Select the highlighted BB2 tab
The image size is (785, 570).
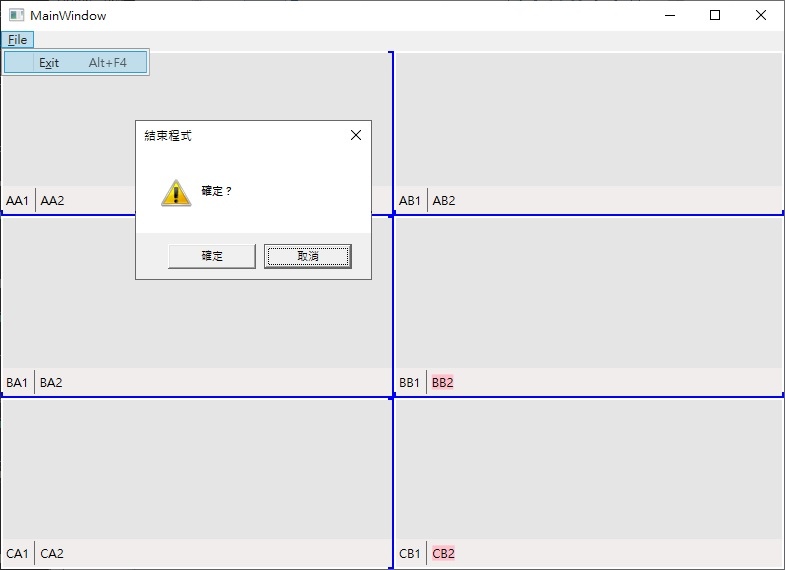point(443,383)
